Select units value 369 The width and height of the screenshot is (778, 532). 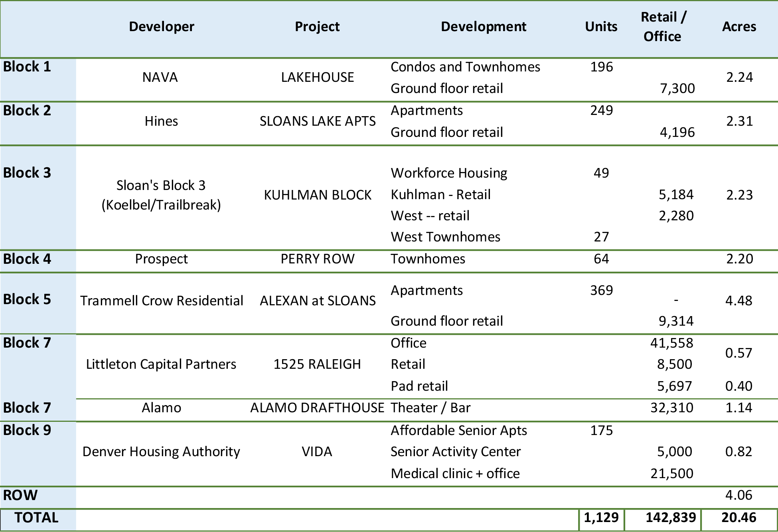pyautogui.click(x=602, y=290)
